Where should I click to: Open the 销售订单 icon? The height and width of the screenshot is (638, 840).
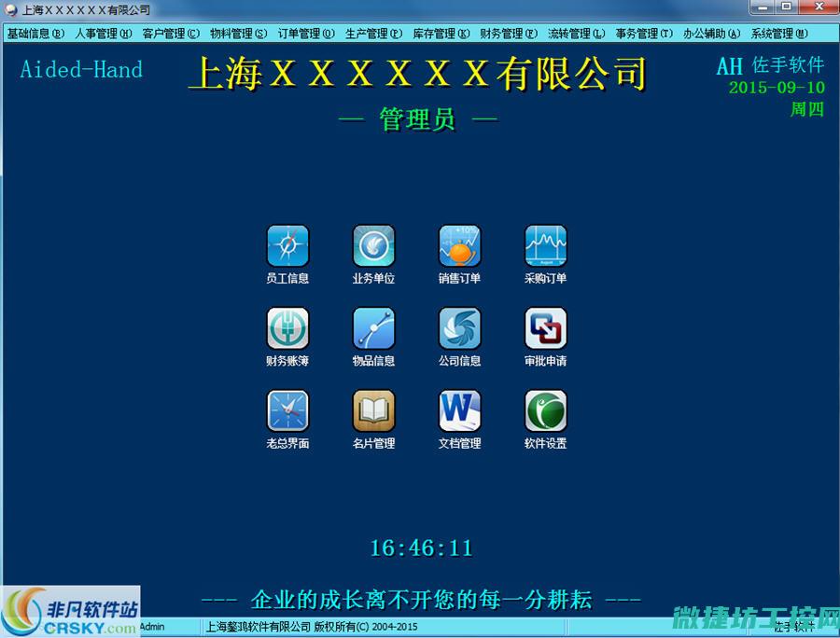point(459,245)
